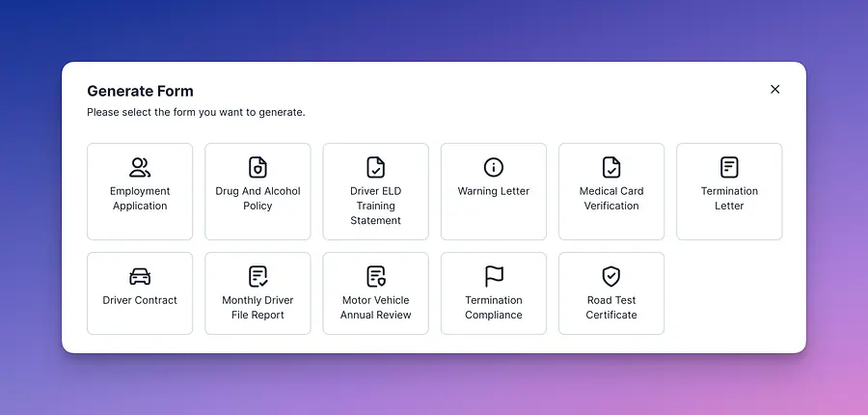Viewport: 868px width, 415px height.
Task: Select the 'Drug And Alcohol Policy' label text
Action: point(258,199)
